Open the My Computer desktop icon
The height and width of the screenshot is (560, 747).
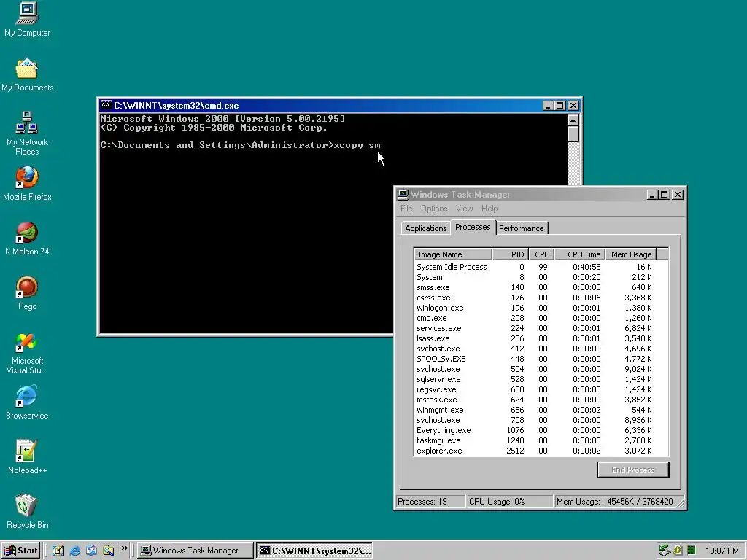point(27,20)
